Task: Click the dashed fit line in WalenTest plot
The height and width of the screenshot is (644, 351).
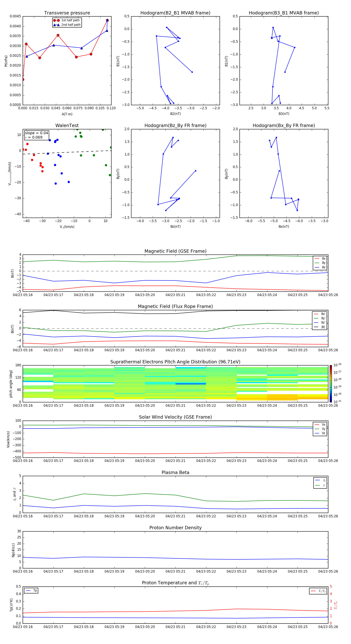Action: 67,152
